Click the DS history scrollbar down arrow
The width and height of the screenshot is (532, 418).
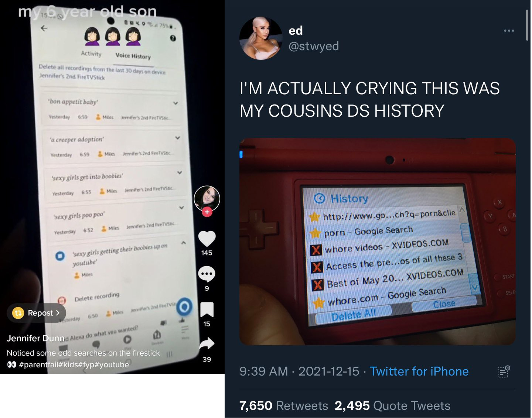pos(474,287)
